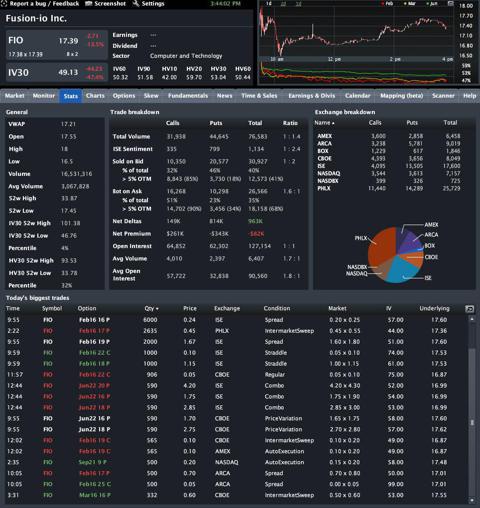480x508 pixels.
Task: Sort biggest trades by Condition header
Action: 277,308
